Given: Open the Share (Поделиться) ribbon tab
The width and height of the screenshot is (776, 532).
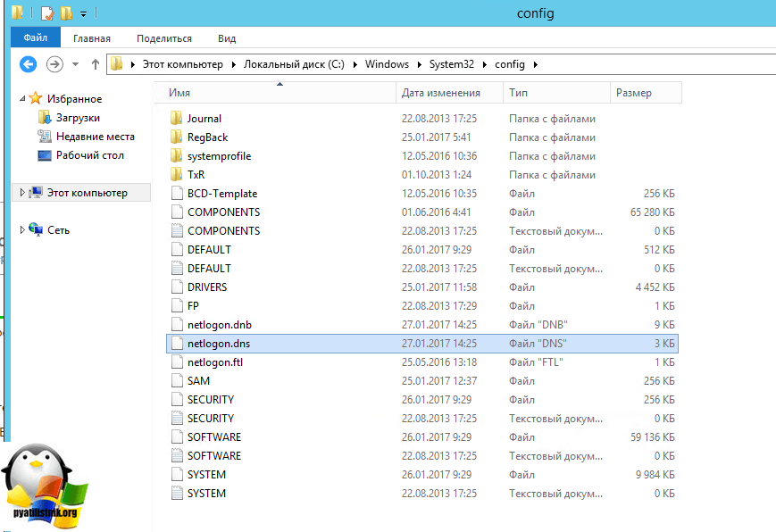Looking at the screenshot, I should point(164,38).
